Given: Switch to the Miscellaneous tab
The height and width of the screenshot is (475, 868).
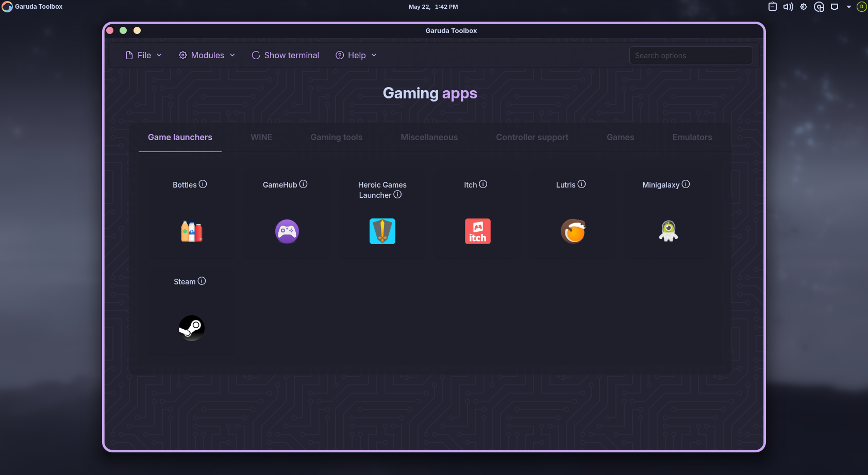Looking at the screenshot, I should (429, 137).
